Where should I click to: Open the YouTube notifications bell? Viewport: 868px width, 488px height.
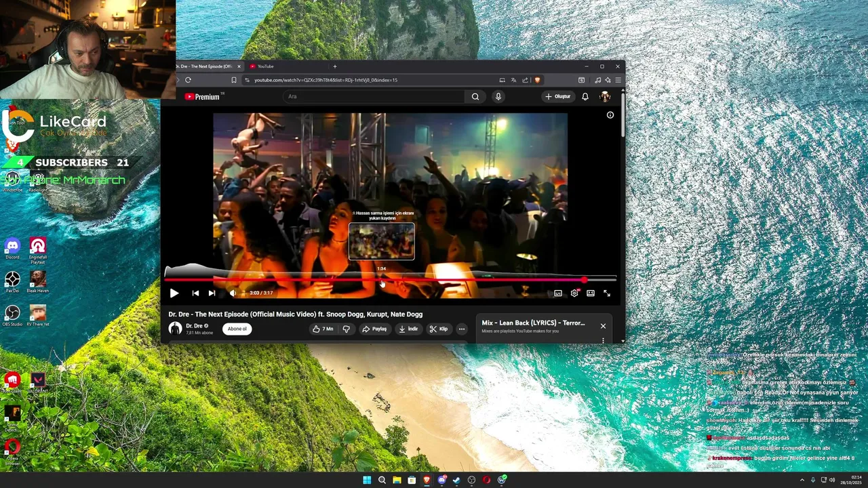[x=585, y=96]
